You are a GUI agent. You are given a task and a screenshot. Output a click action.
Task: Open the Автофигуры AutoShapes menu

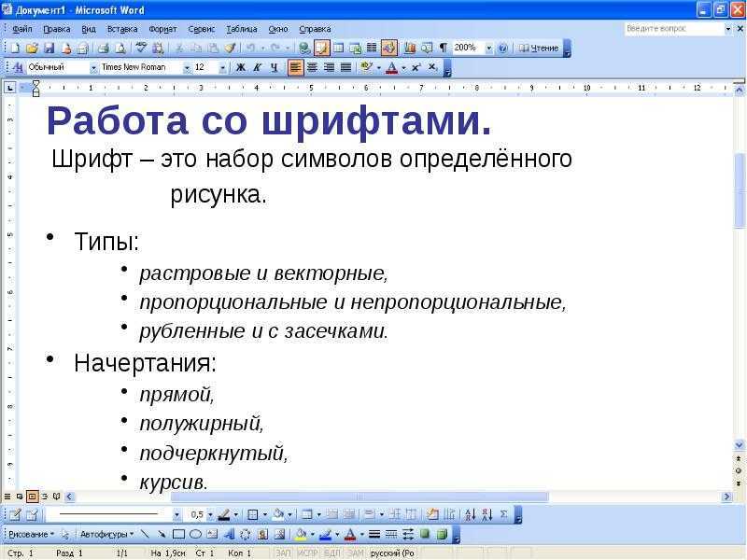click(x=106, y=534)
